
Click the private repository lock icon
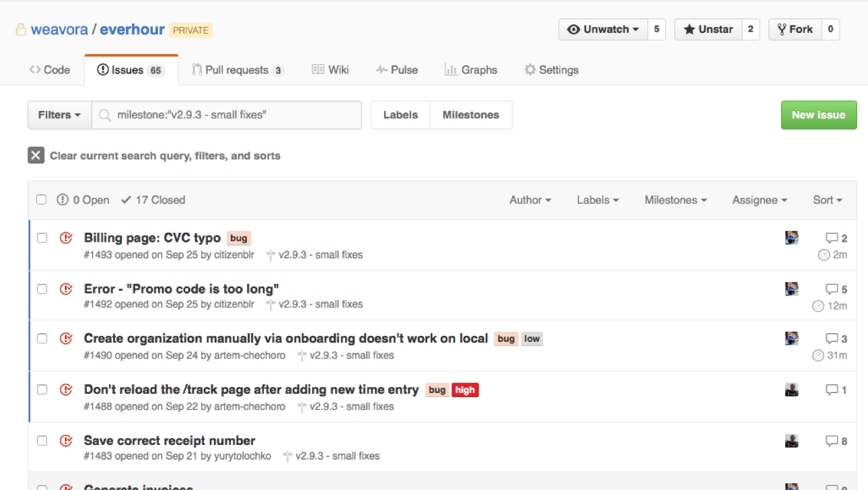(20, 30)
